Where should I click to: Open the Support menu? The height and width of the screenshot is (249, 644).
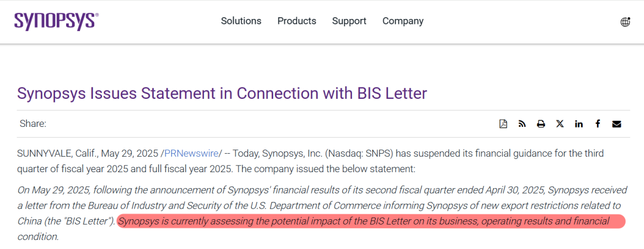point(349,21)
